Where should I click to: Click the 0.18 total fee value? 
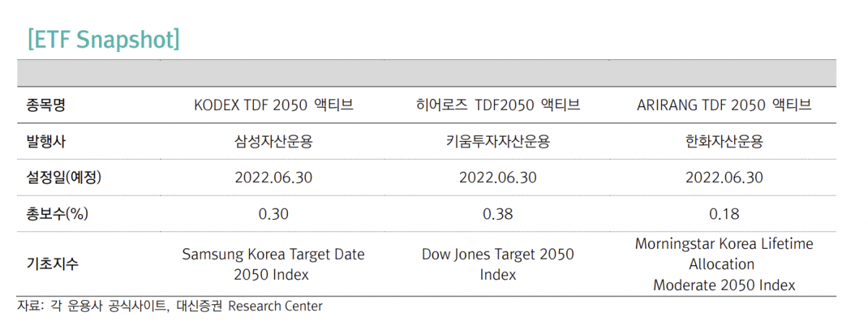(x=723, y=213)
